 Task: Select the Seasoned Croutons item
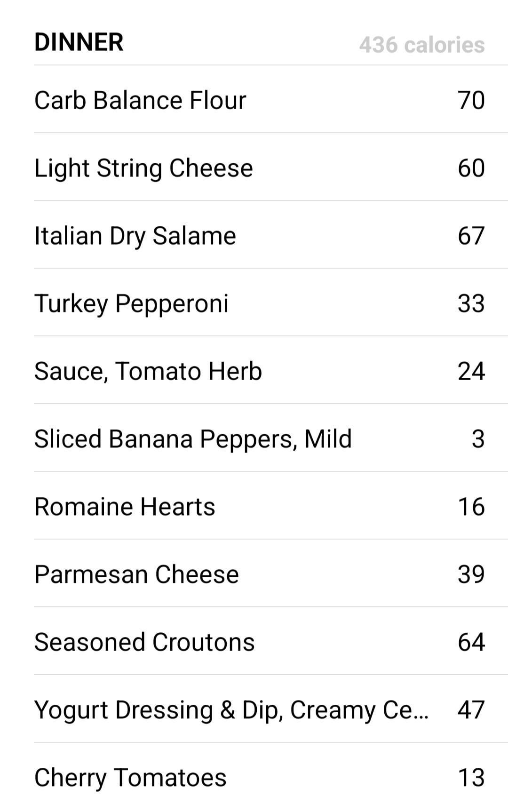271,641
